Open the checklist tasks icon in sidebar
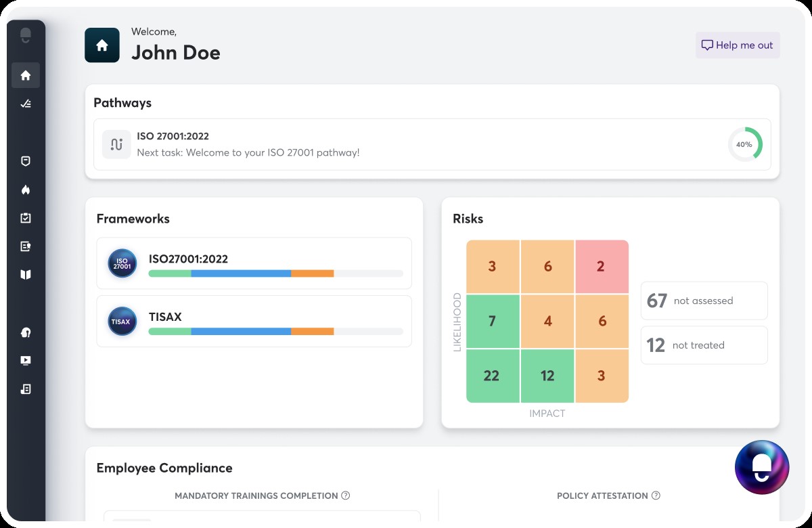The image size is (812, 528). click(x=26, y=104)
